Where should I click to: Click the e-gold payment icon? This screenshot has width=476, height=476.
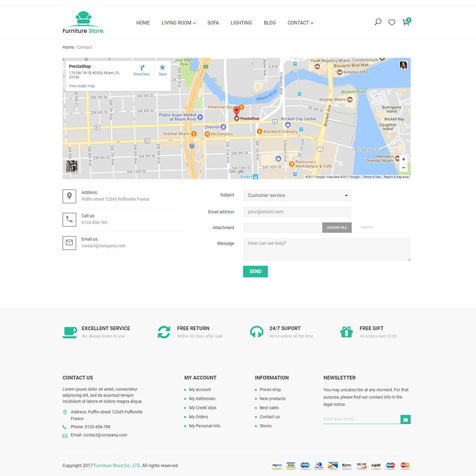click(376, 466)
